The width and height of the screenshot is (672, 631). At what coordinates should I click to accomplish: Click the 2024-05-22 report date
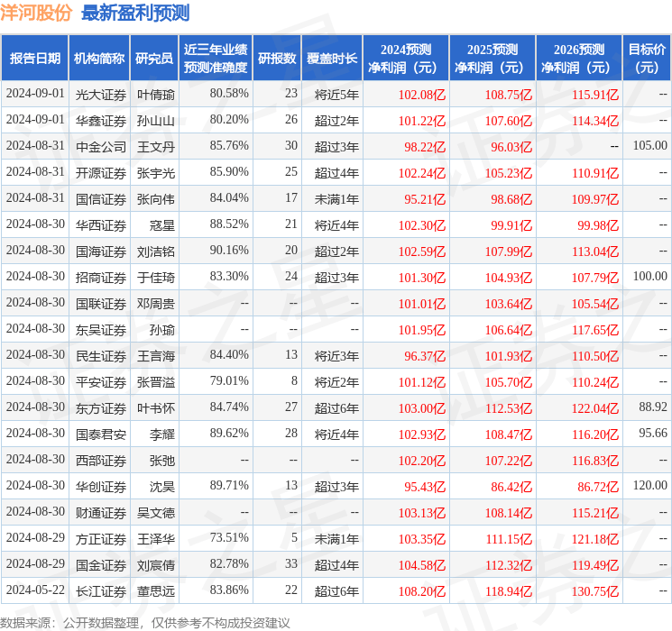coord(35,590)
